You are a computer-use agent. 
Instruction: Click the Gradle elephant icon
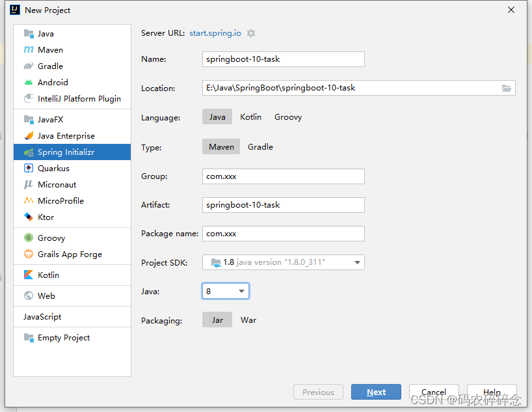pos(29,66)
